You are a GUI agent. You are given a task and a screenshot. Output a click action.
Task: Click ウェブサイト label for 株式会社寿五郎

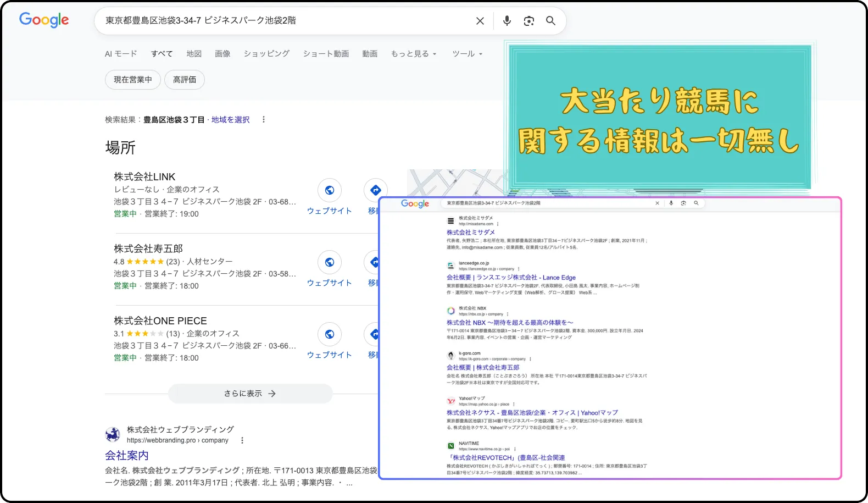[x=329, y=283]
